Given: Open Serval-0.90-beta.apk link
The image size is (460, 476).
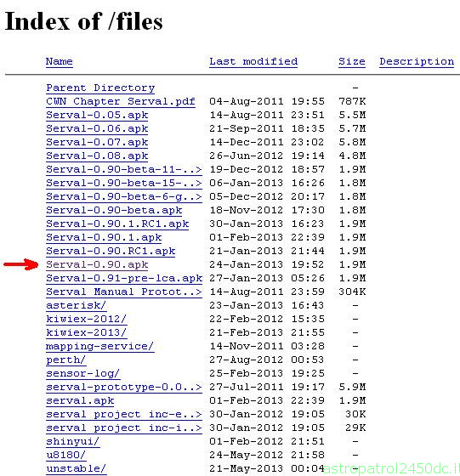Looking at the screenshot, I should (114, 211).
